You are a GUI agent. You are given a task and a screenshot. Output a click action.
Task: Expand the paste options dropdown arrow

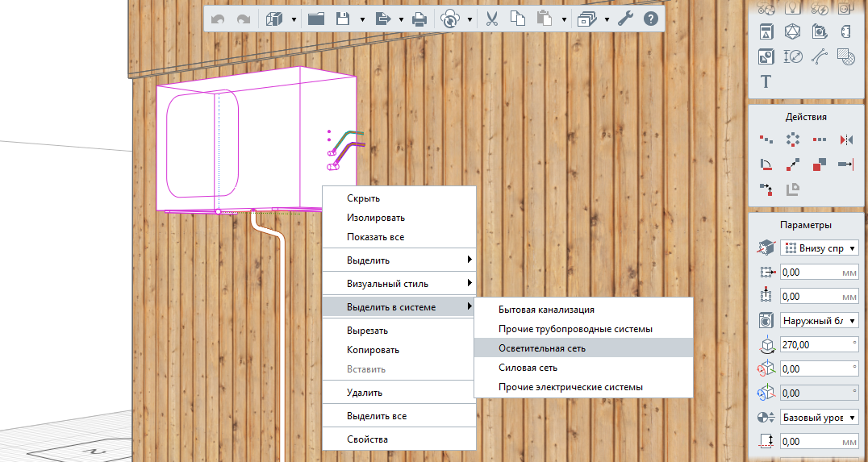tap(564, 20)
